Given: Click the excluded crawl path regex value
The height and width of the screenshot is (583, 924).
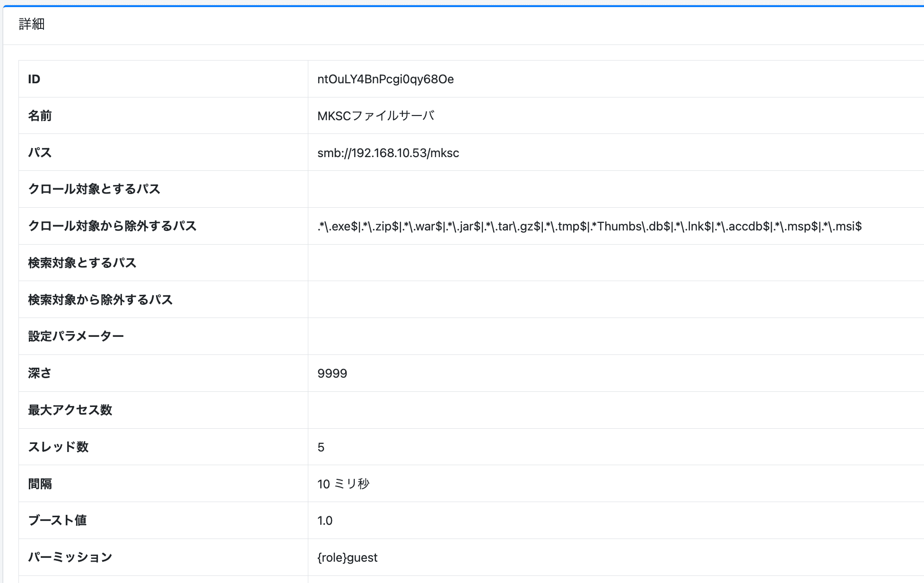Looking at the screenshot, I should [x=589, y=226].
